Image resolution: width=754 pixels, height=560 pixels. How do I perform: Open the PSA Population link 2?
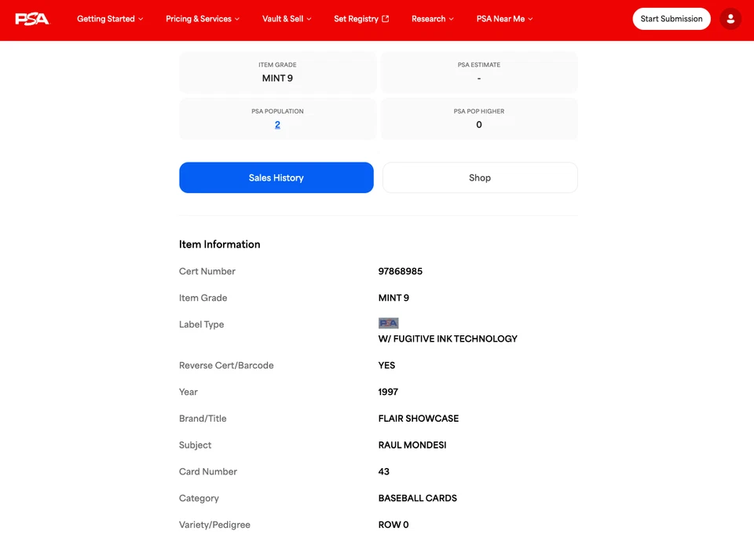coord(277,125)
